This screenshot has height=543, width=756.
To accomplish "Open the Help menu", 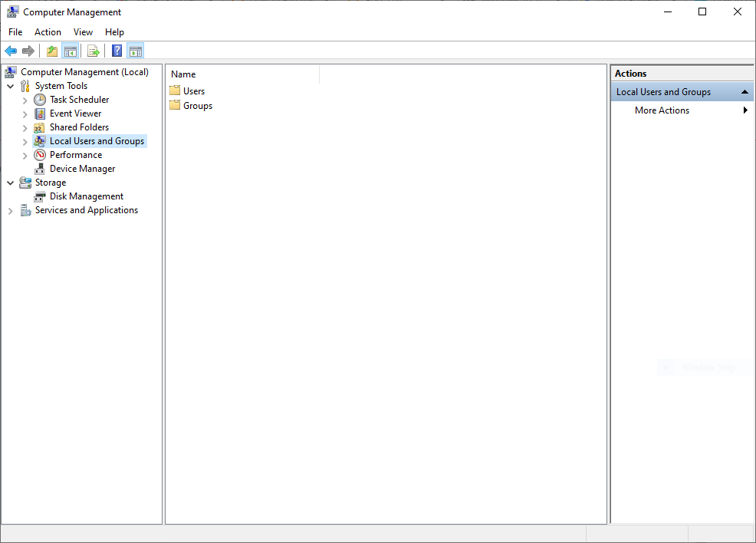I will coord(114,31).
